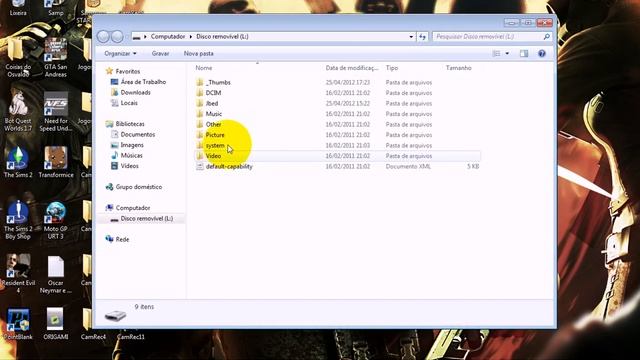This screenshot has width=640, height=360.
Task: Click the search magnifier icon
Action: tap(547, 37)
